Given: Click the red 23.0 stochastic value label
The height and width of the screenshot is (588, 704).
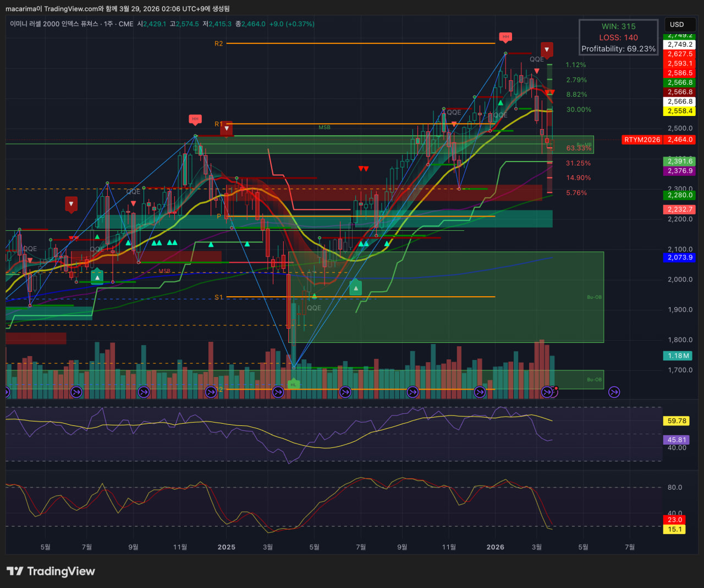Looking at the screenshot, I should (x=675, y=519).
